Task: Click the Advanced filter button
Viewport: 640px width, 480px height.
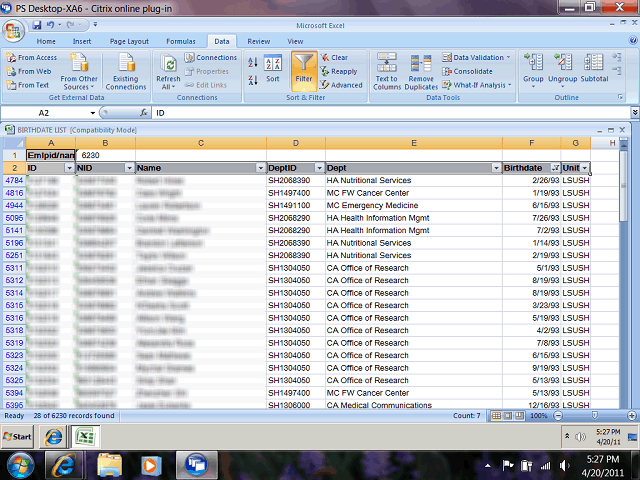Action: click(342, 85)
